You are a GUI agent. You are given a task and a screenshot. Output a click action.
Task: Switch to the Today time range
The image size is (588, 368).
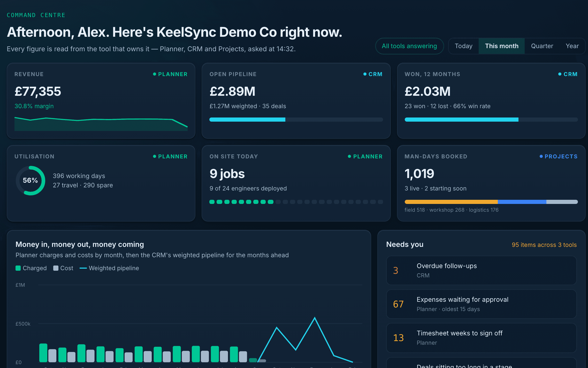point(463,46)
